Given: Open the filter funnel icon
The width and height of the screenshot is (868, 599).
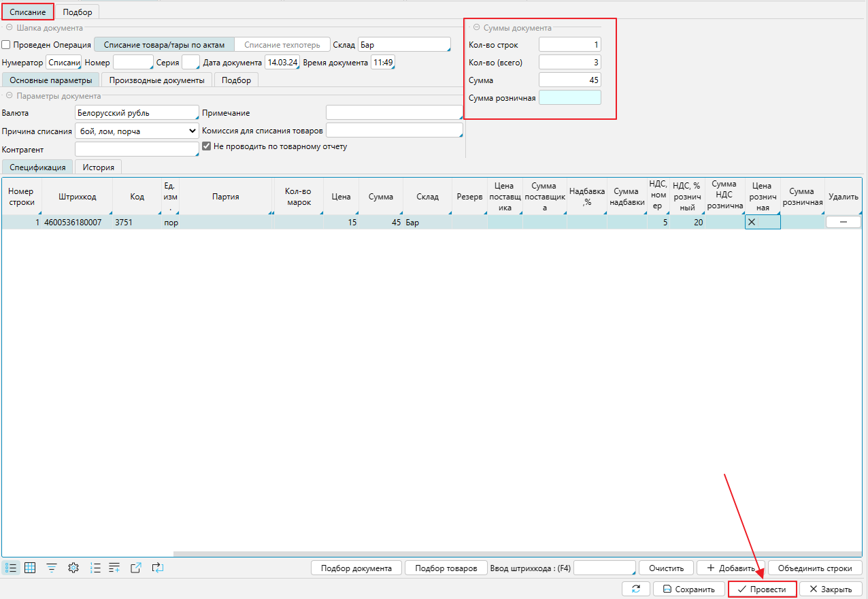Looking at the screenshot, I should [52, 568].
